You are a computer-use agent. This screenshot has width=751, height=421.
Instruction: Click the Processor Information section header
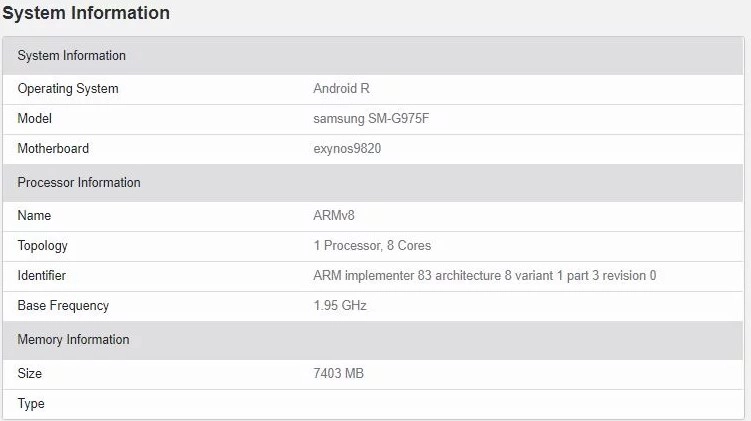[x=79, y=183]
